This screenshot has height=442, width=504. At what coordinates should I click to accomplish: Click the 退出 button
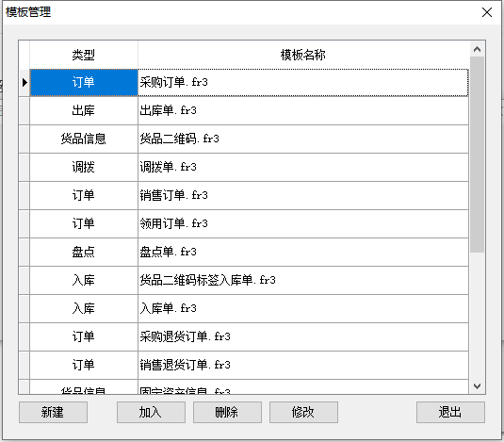click(x=450, y=412)
